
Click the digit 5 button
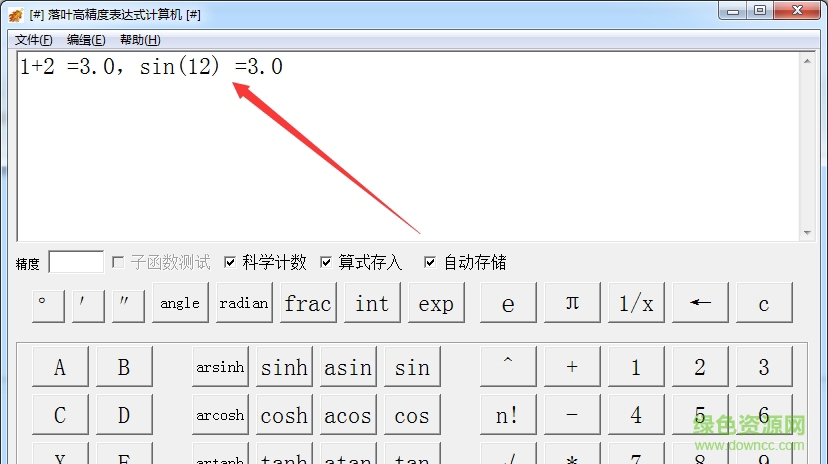[x=700, y=415]
